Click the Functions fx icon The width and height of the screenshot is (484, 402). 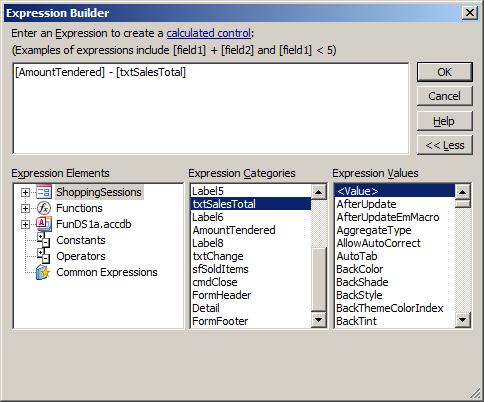(44, 208)
